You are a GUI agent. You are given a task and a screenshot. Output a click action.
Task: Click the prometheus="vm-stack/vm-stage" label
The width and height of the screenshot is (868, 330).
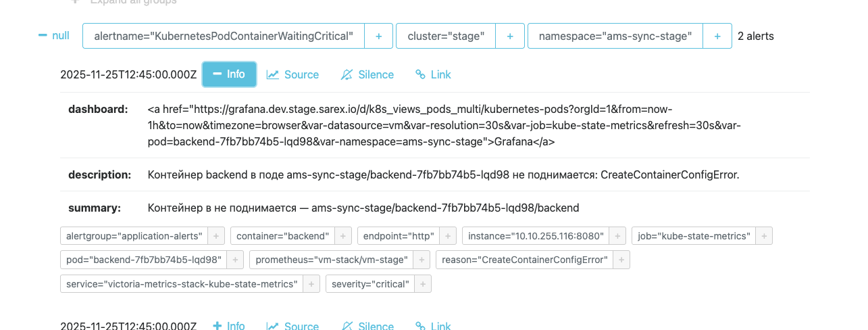tap(332, 260)
